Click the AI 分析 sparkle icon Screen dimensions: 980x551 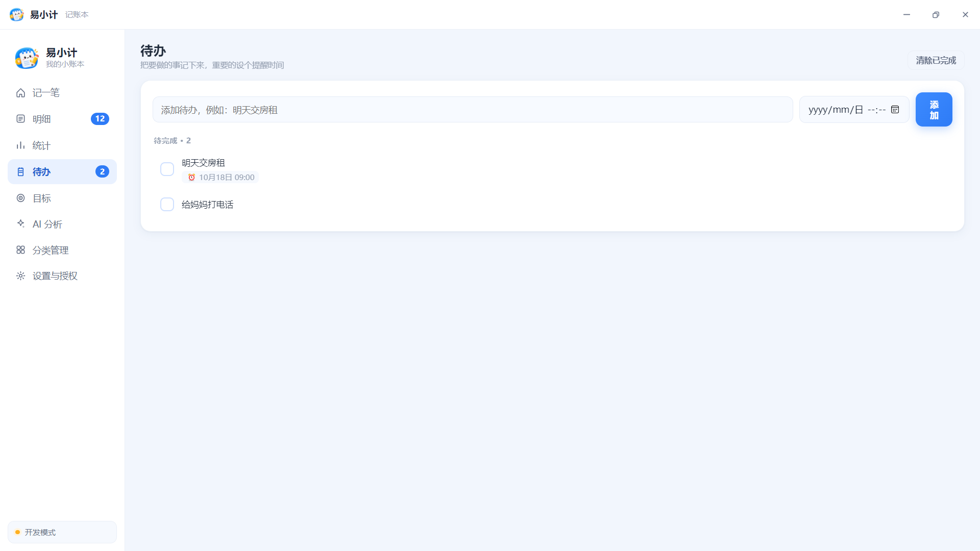coord(20,223)
